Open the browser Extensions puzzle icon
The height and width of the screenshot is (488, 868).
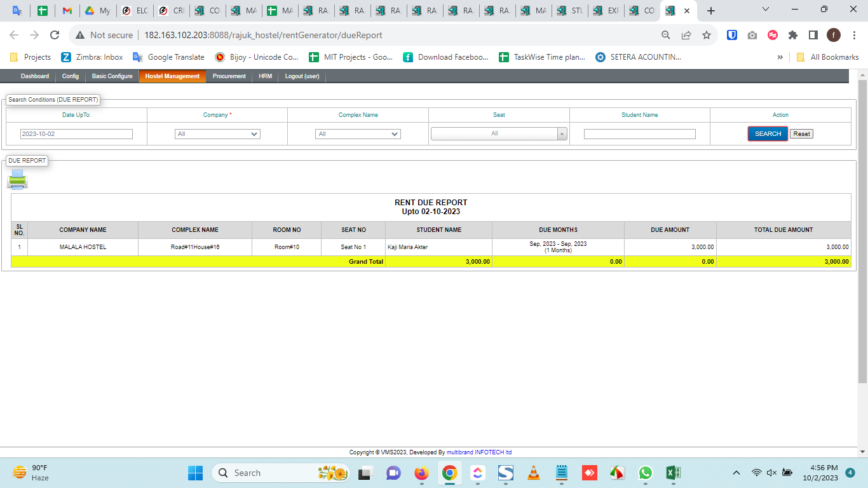click(x=792, y=35)
